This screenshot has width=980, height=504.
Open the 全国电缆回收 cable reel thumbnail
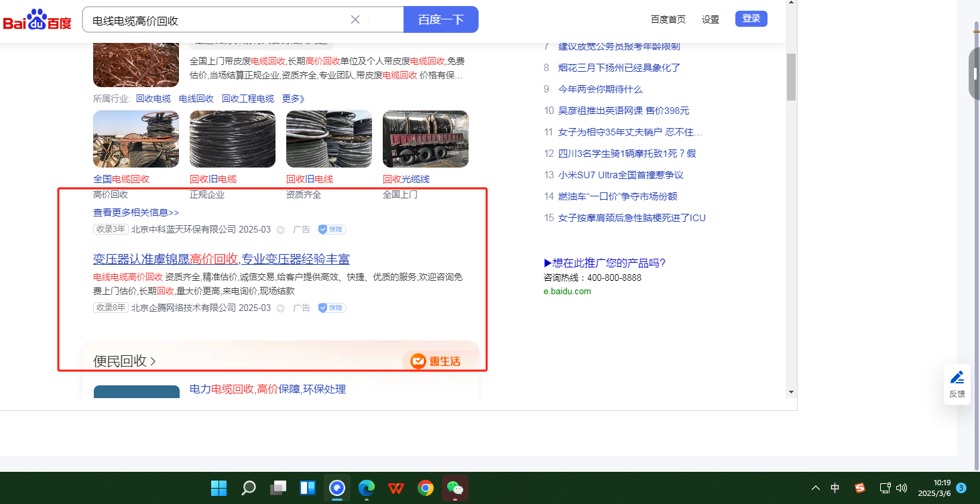(x=136, y=139)
